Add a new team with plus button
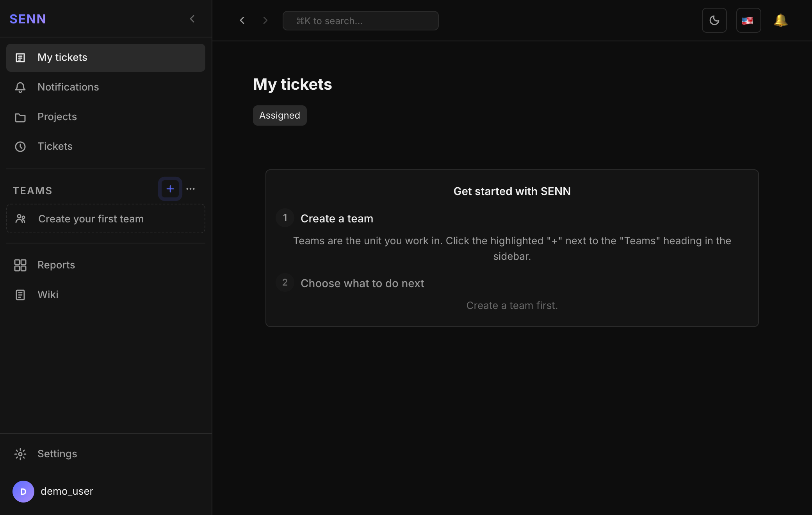 (170, 189)
